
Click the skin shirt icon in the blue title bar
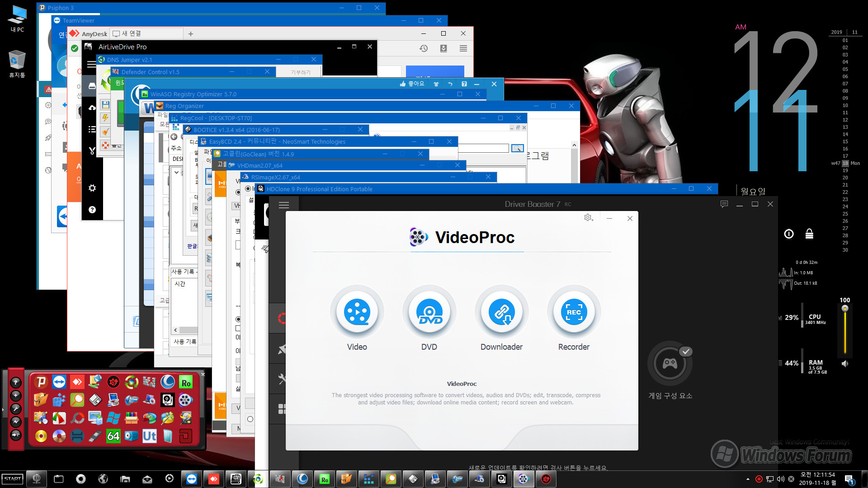[x=436, y=84]
